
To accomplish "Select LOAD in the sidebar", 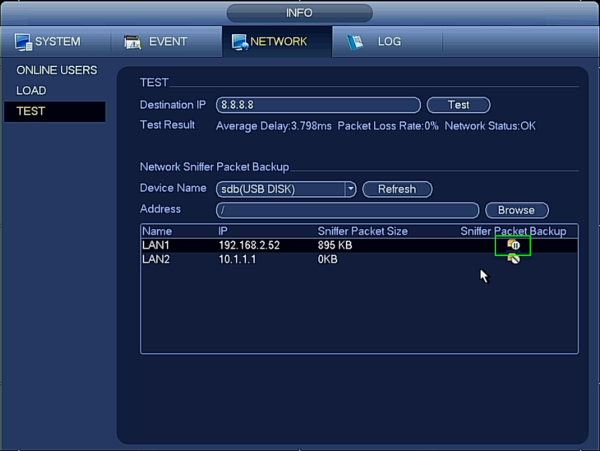I will click(31, 91).
